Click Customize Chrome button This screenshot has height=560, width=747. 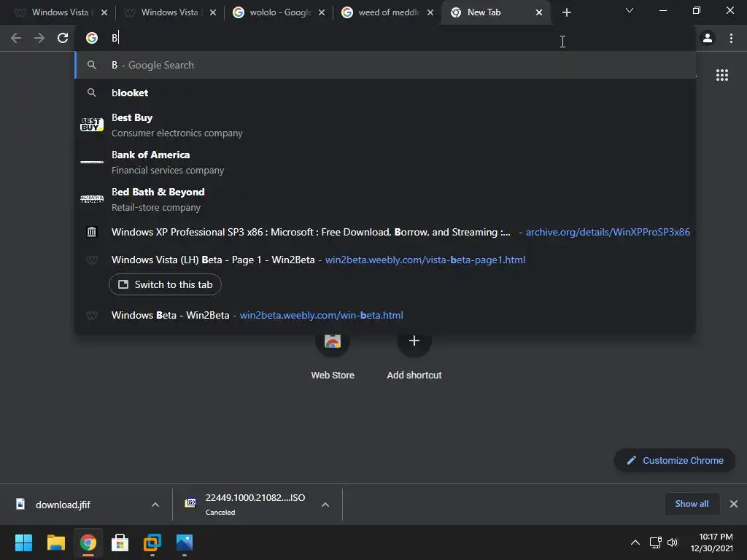tap(675, 461)
